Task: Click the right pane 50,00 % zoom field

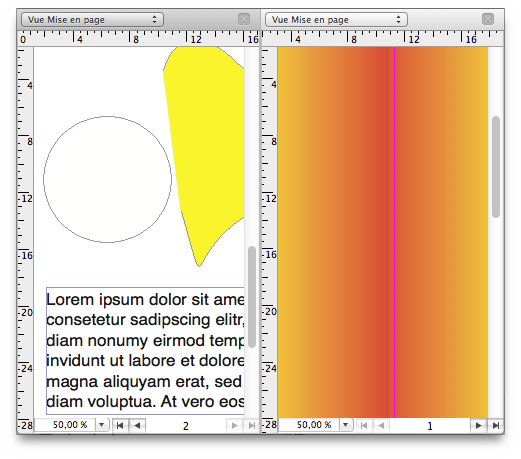Action: click(x=310, y=425)
